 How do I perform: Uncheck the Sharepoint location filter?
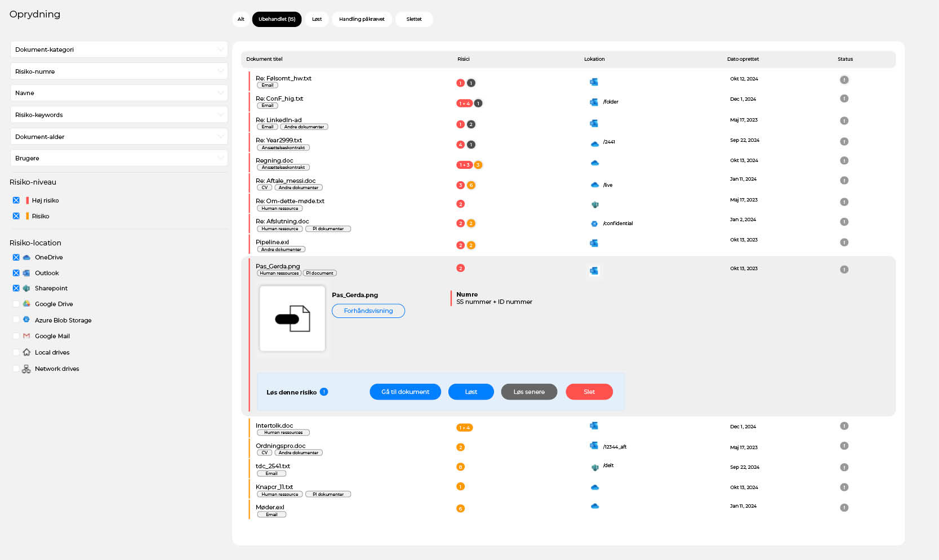tap(16, 288)
